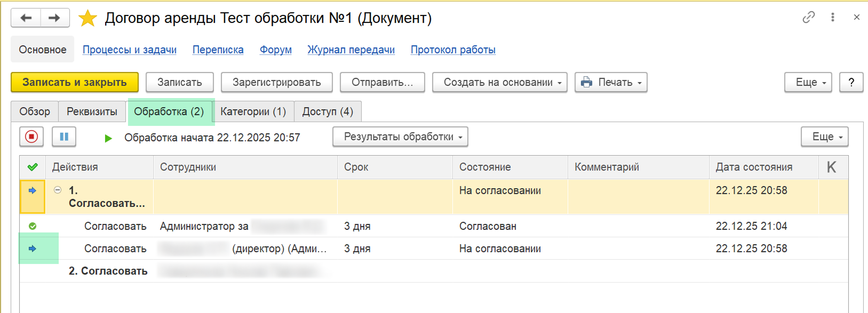Switch to the 'Реквизиты' tab
Screen dimensions: 868x313
pyautogui.click(x=92, y=112)
